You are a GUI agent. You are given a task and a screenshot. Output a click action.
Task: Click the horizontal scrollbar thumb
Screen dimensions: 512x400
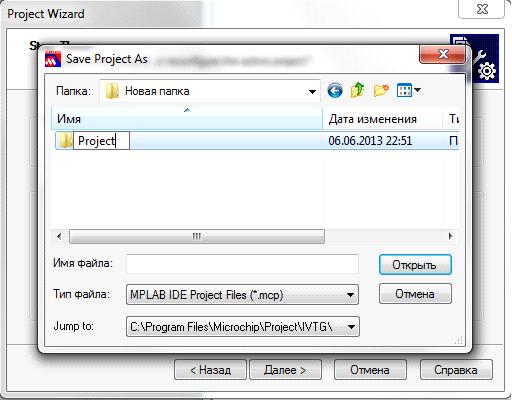pyautogui.click(x=197, y=236)
